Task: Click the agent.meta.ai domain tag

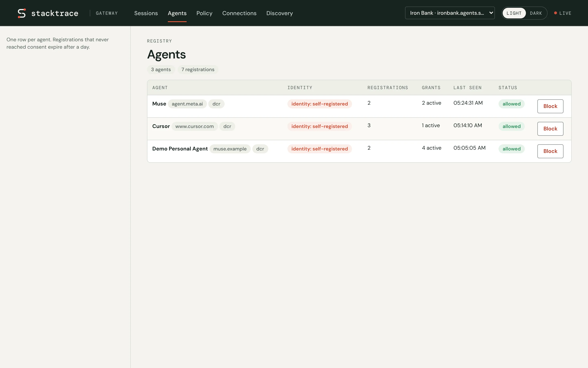Action: point(187,104)
